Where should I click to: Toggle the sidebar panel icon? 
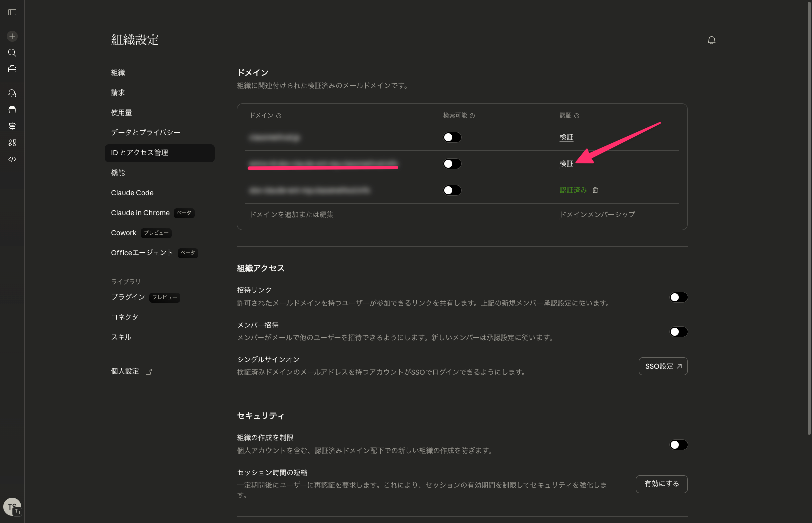click(12, 12)
